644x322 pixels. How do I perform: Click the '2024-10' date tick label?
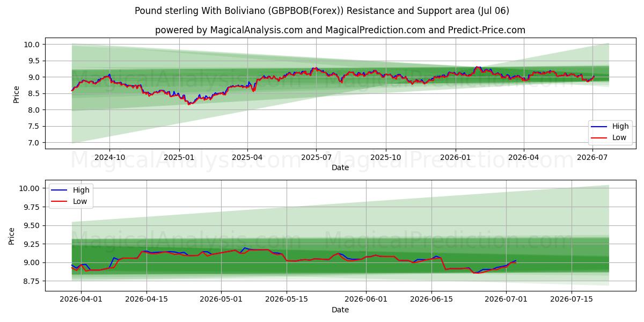(109, 157)
